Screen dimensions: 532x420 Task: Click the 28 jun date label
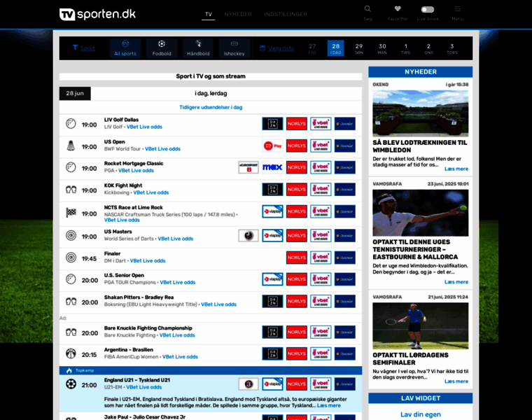pos(75,93)
